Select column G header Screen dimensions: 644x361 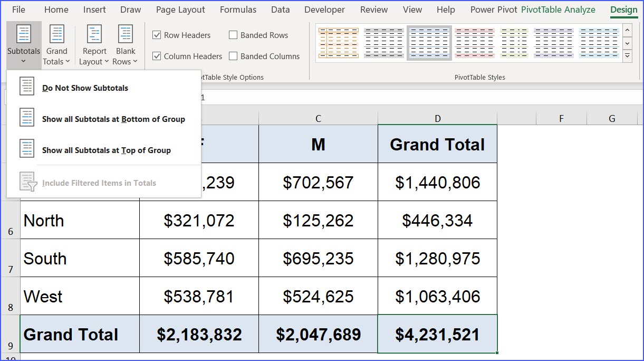click(612, 119)
